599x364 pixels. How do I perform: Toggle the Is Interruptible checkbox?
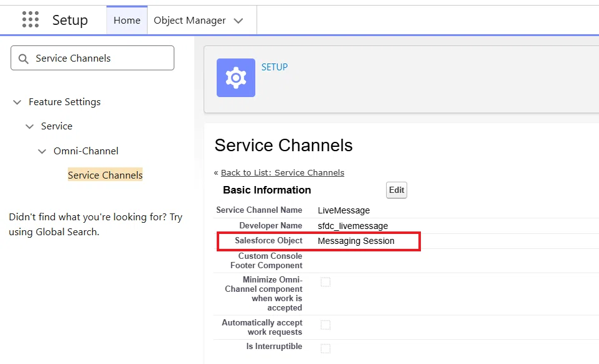coord(326,348)
